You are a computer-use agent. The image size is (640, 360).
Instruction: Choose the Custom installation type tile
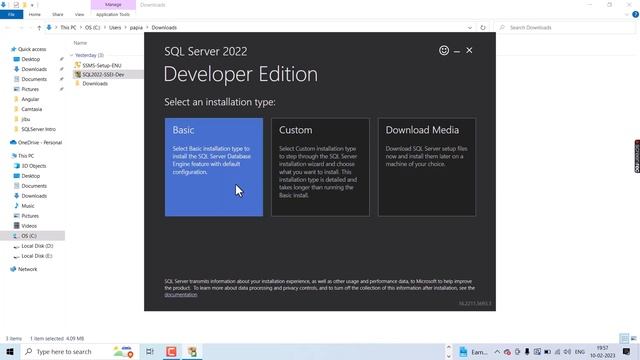coord(320,167)
